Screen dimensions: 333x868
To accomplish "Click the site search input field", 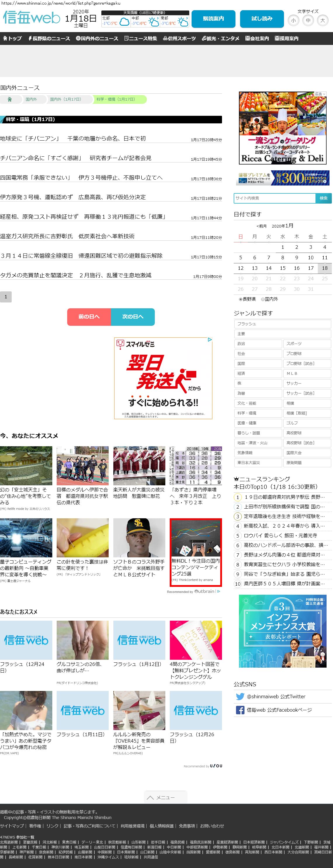I will pos(275,198).
